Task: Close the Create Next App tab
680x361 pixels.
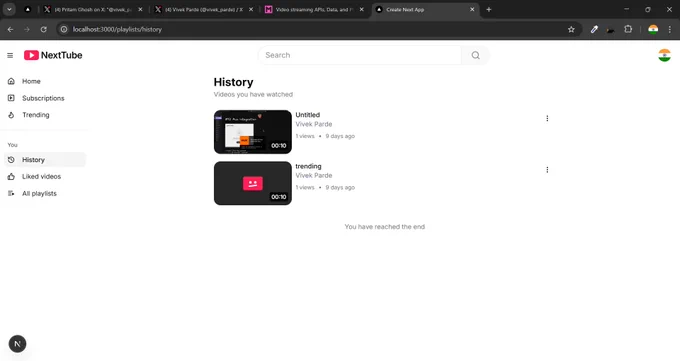Action: click(x=472, y=10)
